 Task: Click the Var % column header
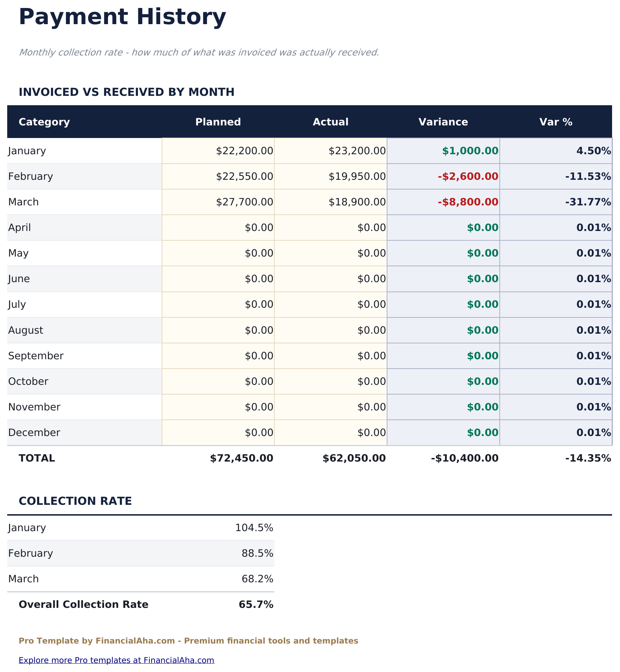click(555, 122)
